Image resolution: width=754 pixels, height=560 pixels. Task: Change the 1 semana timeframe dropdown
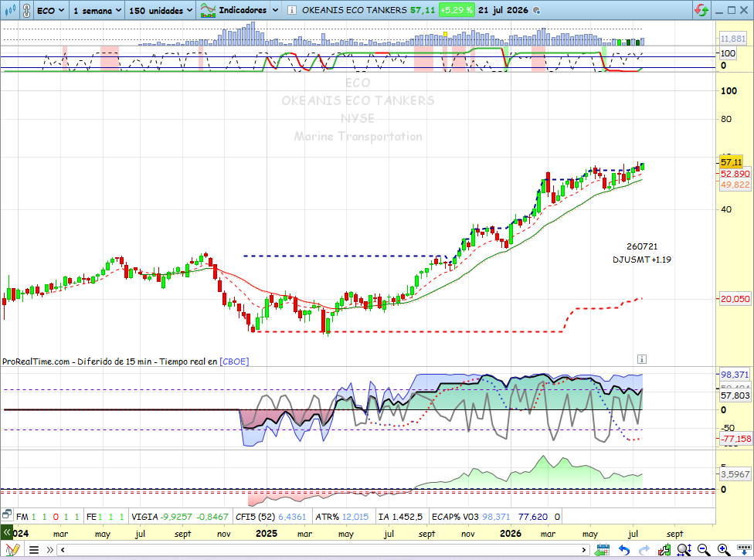(x=97, y=10)
